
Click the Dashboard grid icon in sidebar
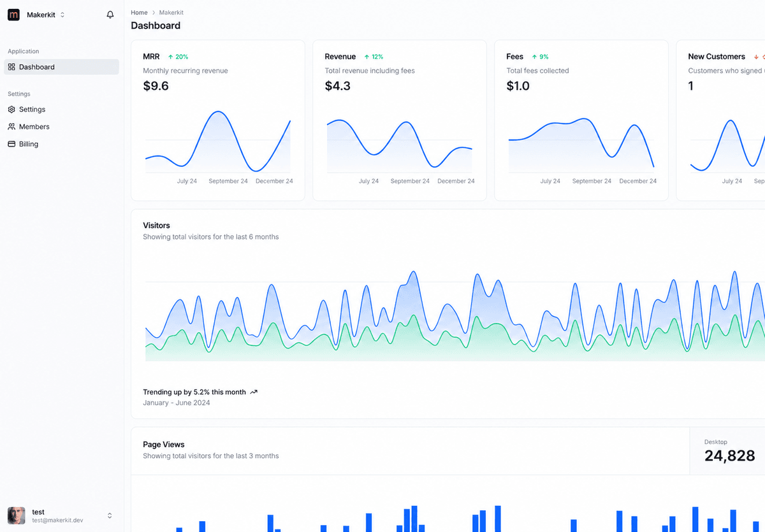(x=11, y=67)
